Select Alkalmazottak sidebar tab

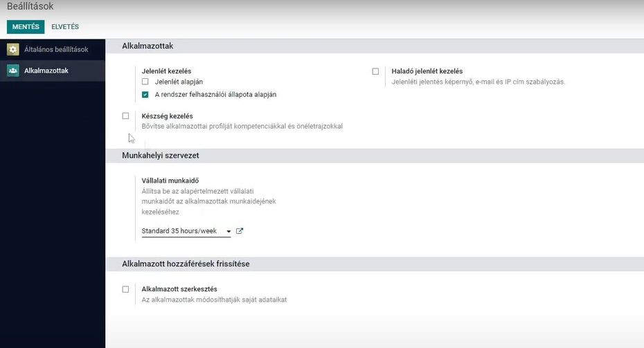click(x=53, y=71)
